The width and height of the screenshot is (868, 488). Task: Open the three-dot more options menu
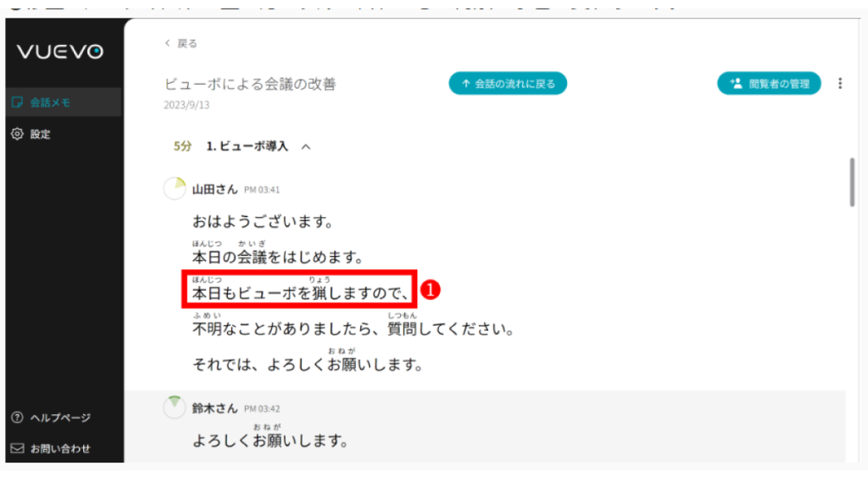[x=840, y=83]
